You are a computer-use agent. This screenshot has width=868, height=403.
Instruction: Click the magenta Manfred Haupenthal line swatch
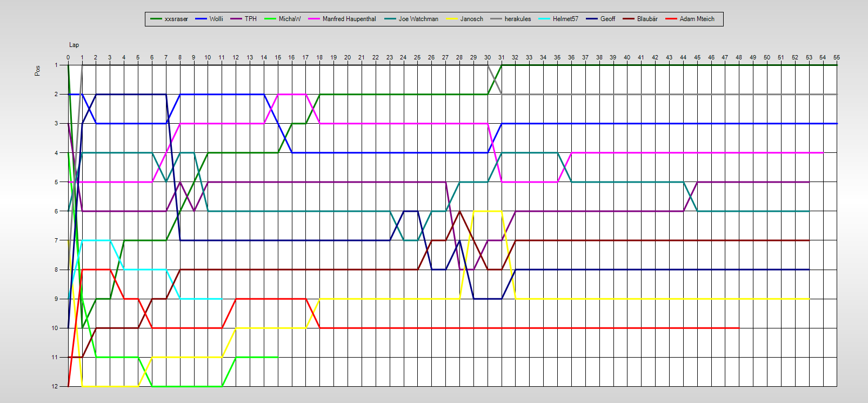pyautogui.click(x=315, y=19)
